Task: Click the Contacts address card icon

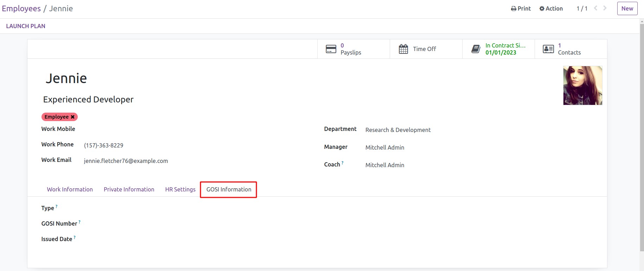Action: click(548, 49)
